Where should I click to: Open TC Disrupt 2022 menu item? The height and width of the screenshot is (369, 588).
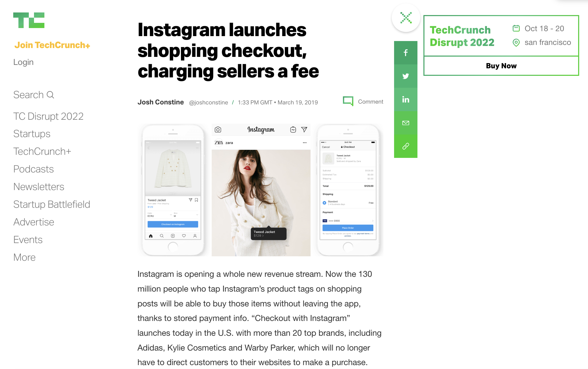[48, 116]
